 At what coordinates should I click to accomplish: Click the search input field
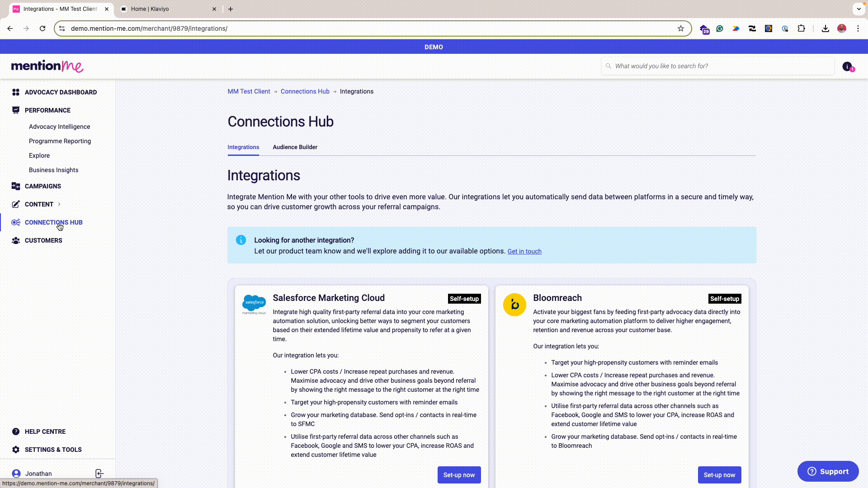(718, 66)
